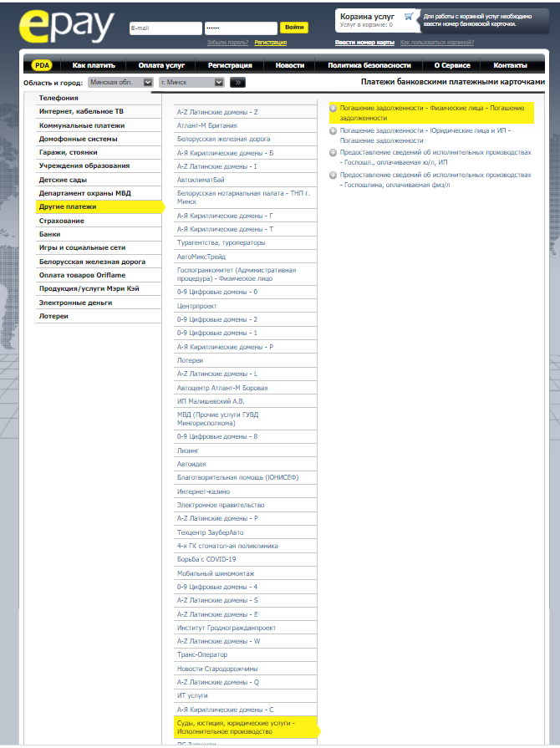Click the password input field

click(241, 28)
